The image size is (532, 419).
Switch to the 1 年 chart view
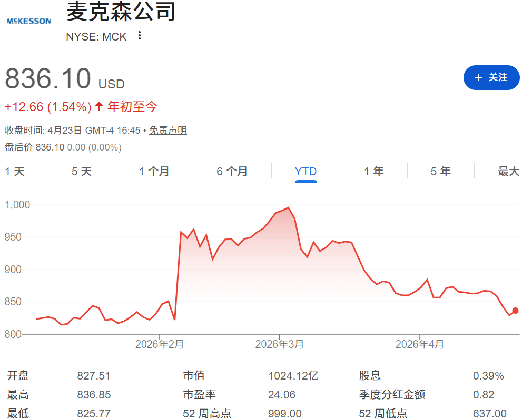coord(374,171)
